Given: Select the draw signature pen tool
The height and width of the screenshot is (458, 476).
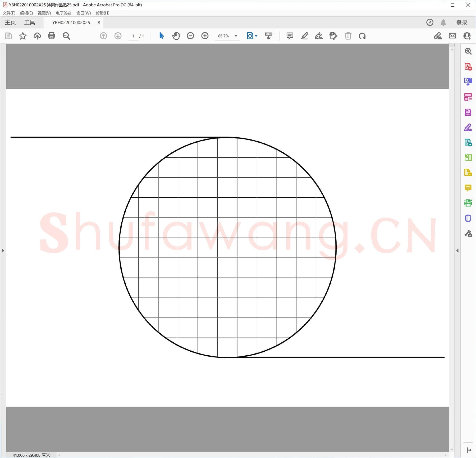Looking at the screenshot, I should [x=319, y=36].
